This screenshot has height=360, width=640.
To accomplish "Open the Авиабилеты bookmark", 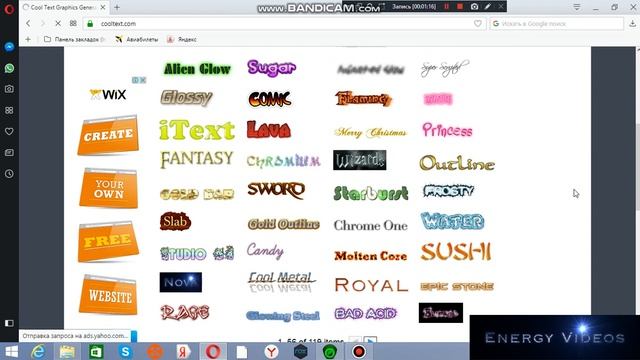I will [x=137, y=40].
